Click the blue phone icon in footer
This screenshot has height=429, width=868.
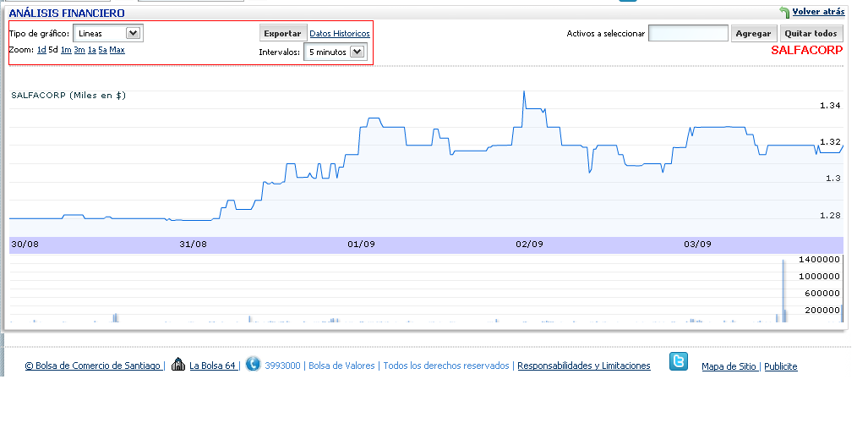[253, 365]
